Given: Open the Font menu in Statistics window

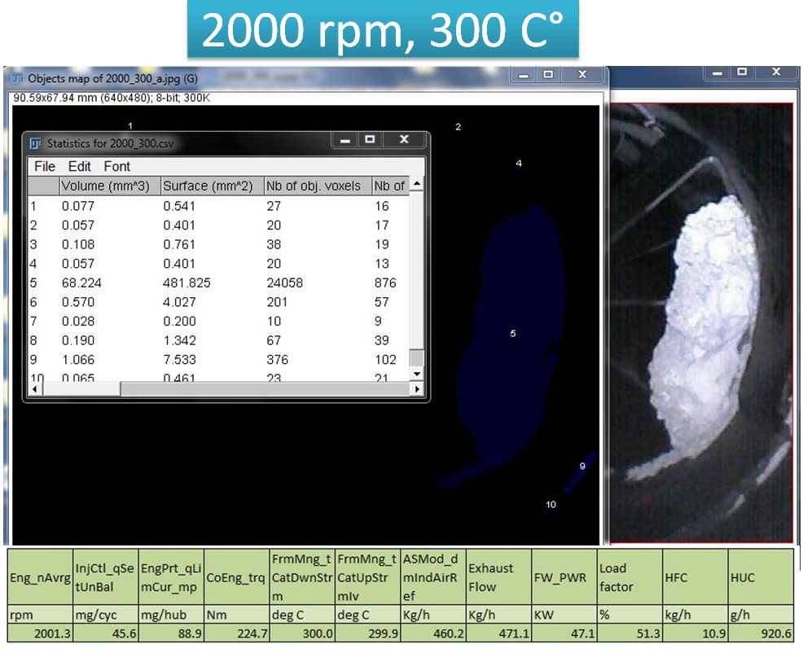Looking at the screenshot, I should point(116,166).
